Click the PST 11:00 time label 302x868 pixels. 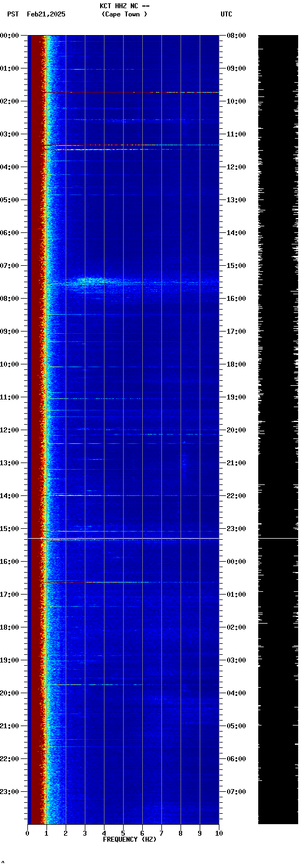pos(9,397)
